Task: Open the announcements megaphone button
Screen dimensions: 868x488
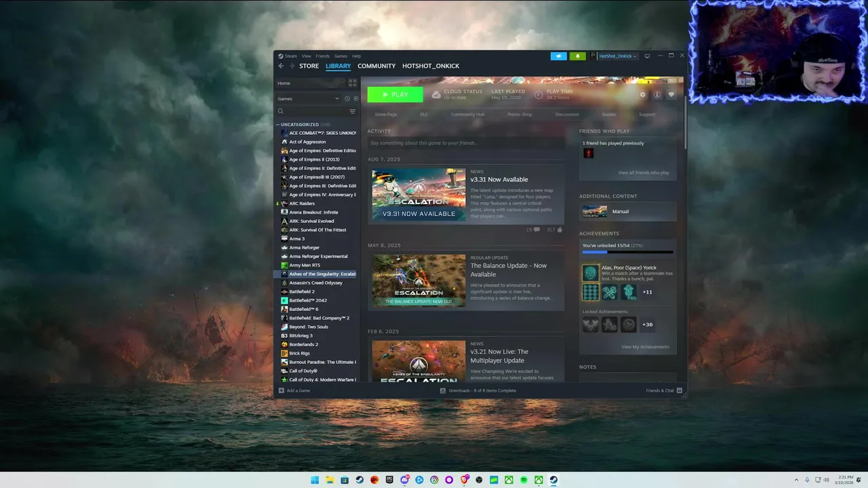Action: 559,56
